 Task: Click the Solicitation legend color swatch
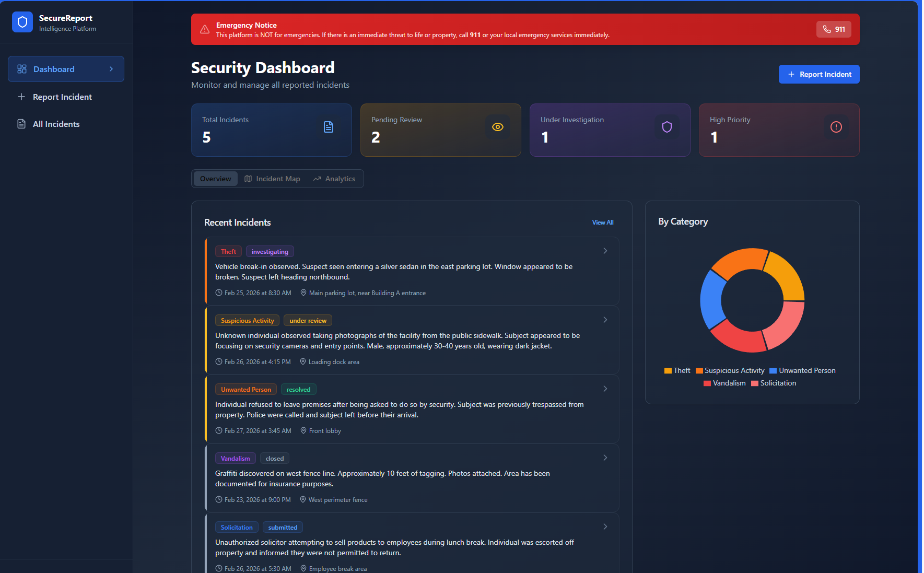tap(755, 383)
